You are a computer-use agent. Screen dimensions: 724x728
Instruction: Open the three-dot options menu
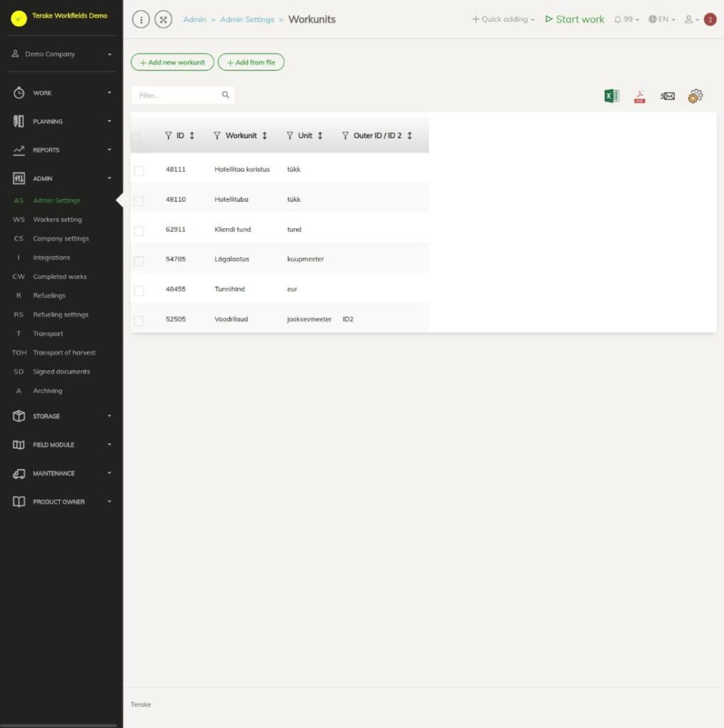141,19
